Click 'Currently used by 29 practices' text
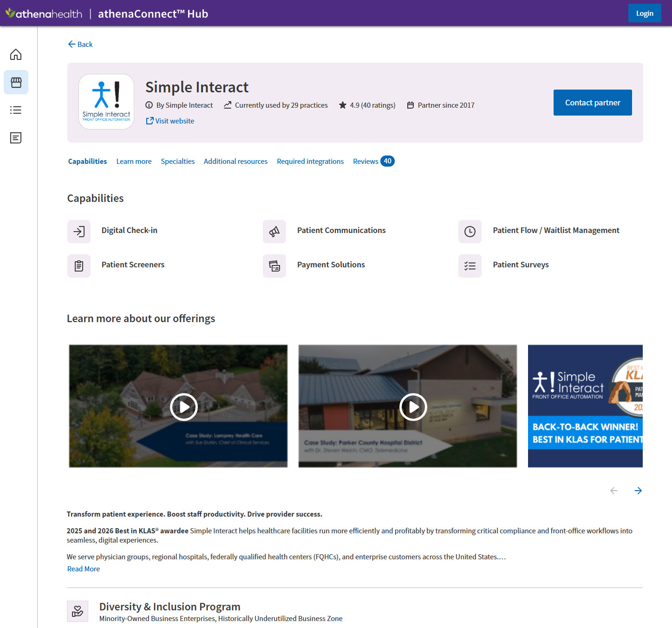The image size is (672, 628). pyautogui.click(x=281, y=105)
